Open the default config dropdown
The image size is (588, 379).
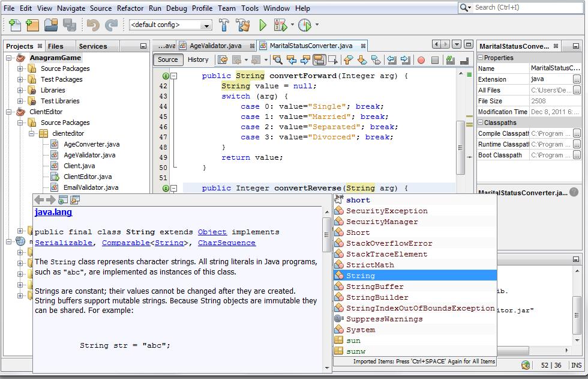pyautogui.click(x=206, y=25)
